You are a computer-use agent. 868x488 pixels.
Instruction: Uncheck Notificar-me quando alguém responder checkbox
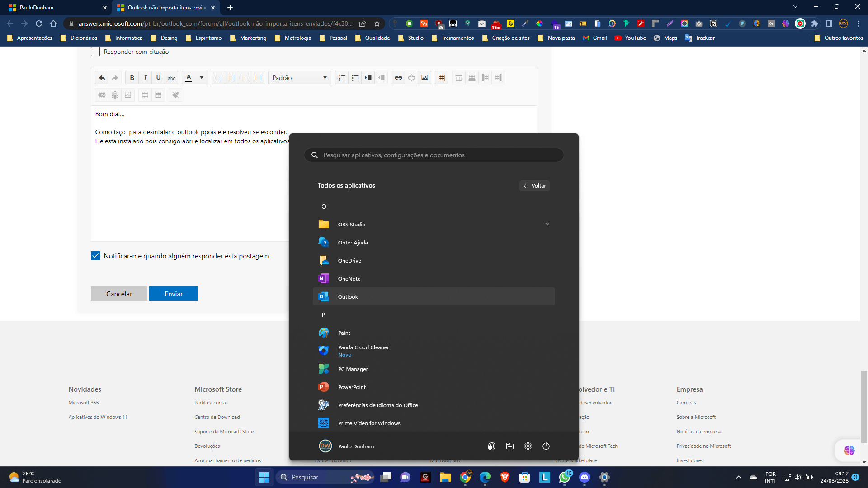pos(95,256)
